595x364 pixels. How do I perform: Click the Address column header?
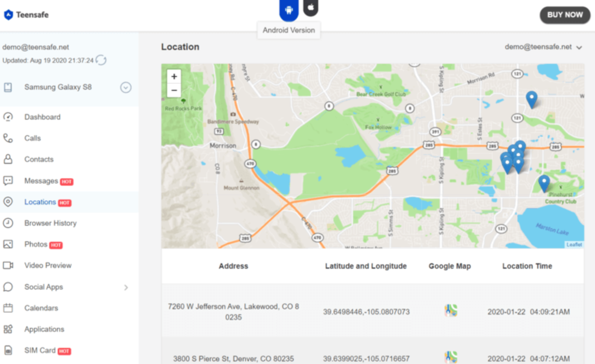(233, 266)
